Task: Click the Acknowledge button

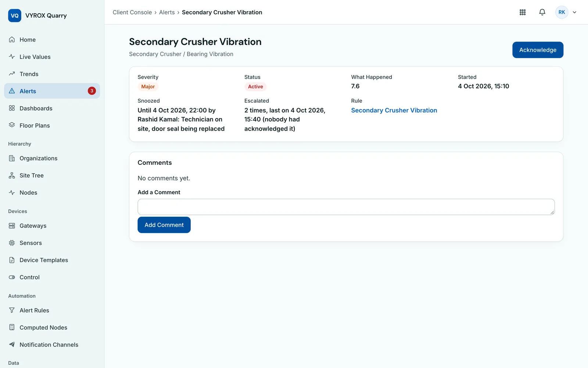Action: point(538,50)
